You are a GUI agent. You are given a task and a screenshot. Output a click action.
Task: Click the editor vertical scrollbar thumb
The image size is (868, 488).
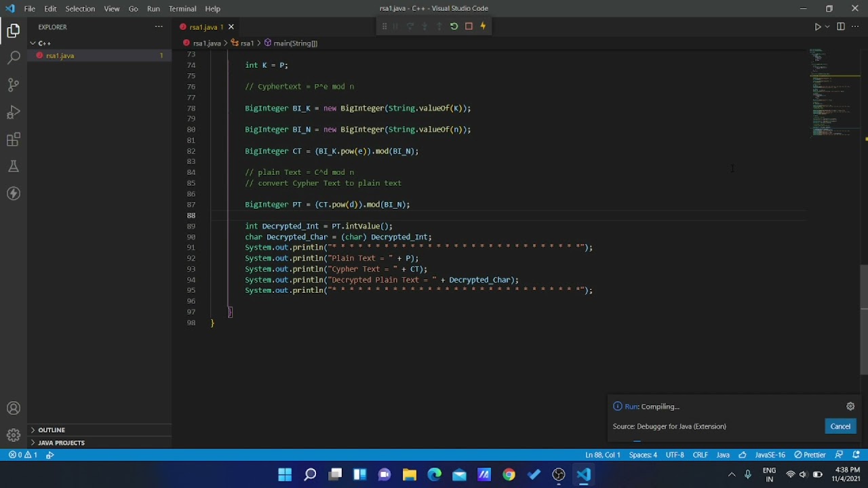click(864, 319)
